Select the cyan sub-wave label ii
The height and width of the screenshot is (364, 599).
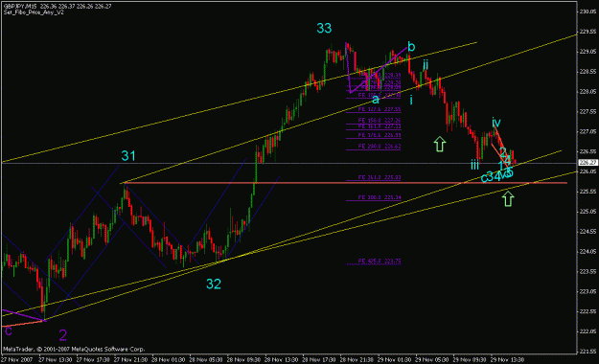click(x=426, y=64)
